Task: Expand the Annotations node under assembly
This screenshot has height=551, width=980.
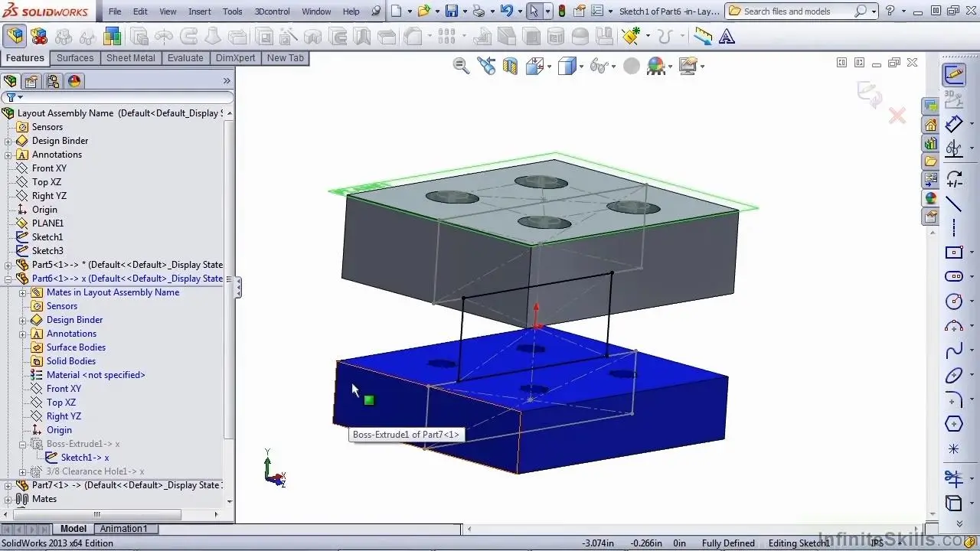Action: pos(8,155)
